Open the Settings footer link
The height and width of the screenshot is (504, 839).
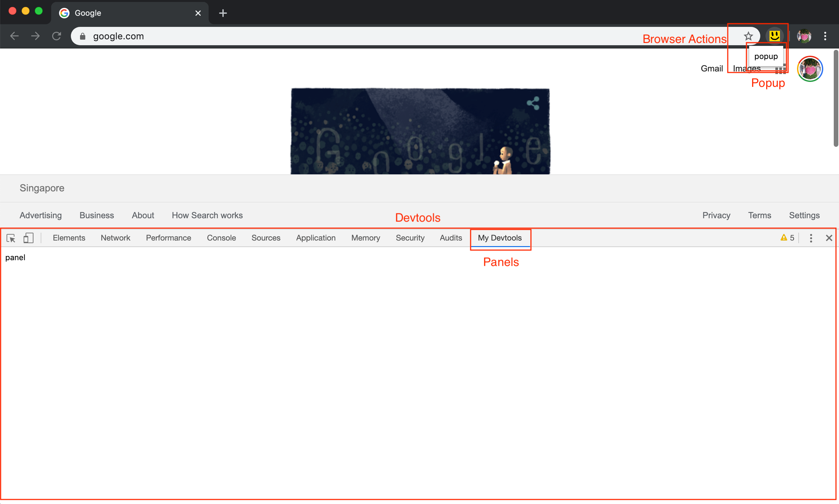click(x=804, y=215)
